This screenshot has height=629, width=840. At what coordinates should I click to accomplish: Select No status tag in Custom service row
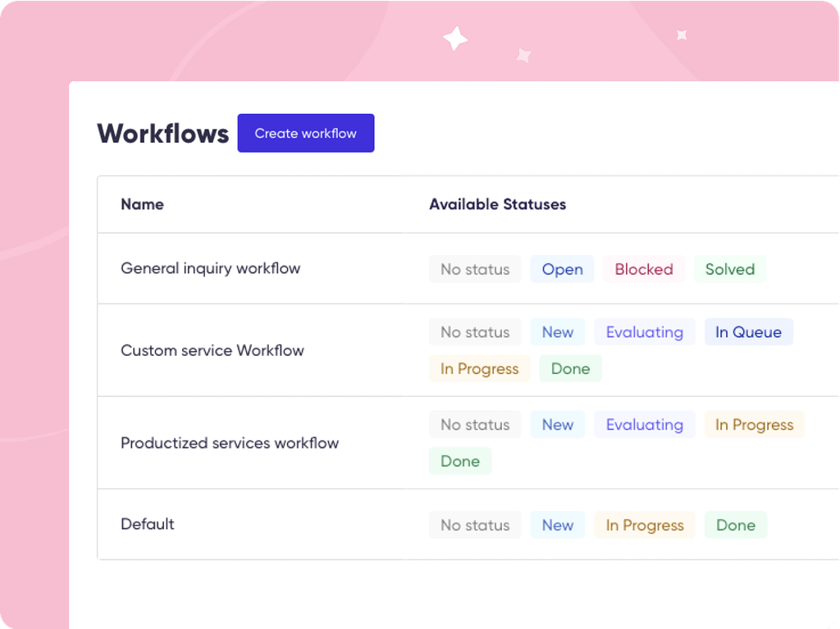[475, 332]
